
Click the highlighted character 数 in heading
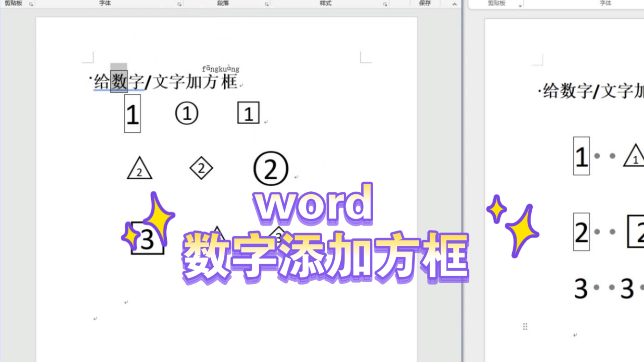point(119,81)
